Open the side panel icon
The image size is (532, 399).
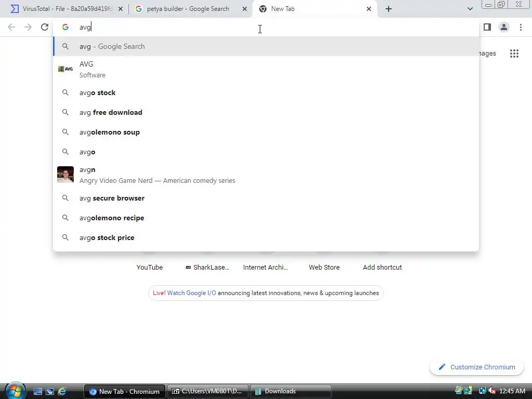coord(487,27)
